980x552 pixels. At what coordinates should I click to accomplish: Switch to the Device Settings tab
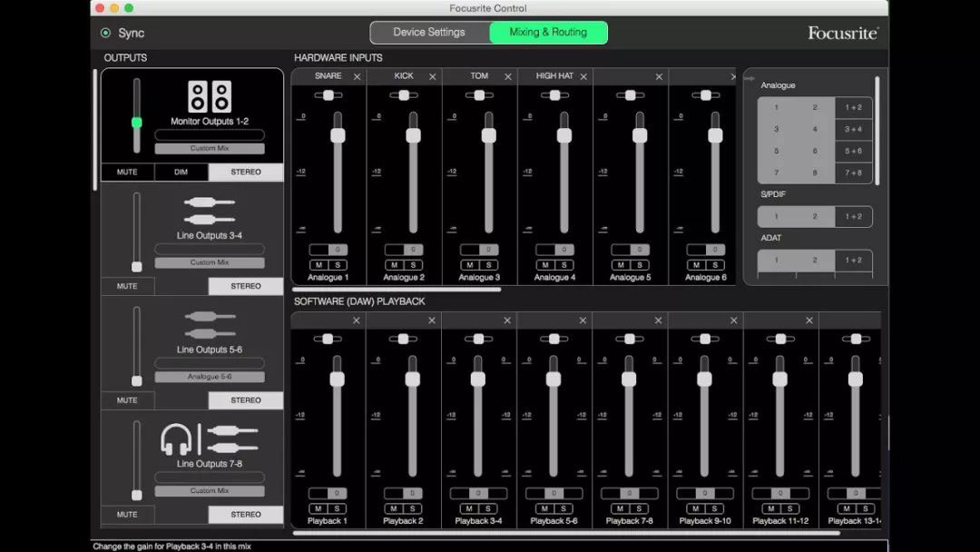click(x=426, y=31)
